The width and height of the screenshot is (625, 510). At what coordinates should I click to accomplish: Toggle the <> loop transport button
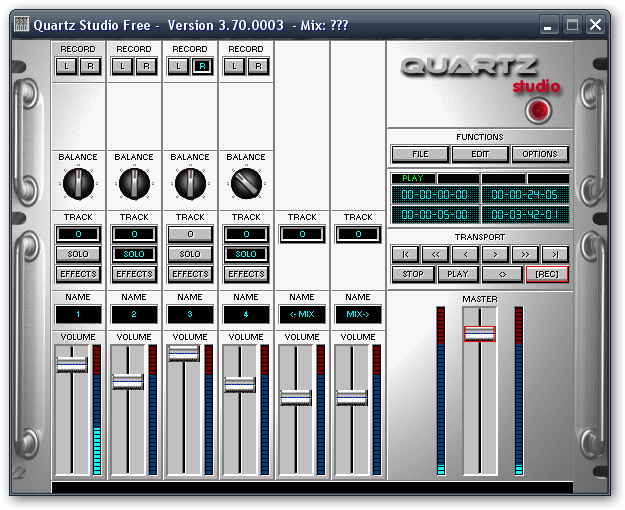click(502, 274)
